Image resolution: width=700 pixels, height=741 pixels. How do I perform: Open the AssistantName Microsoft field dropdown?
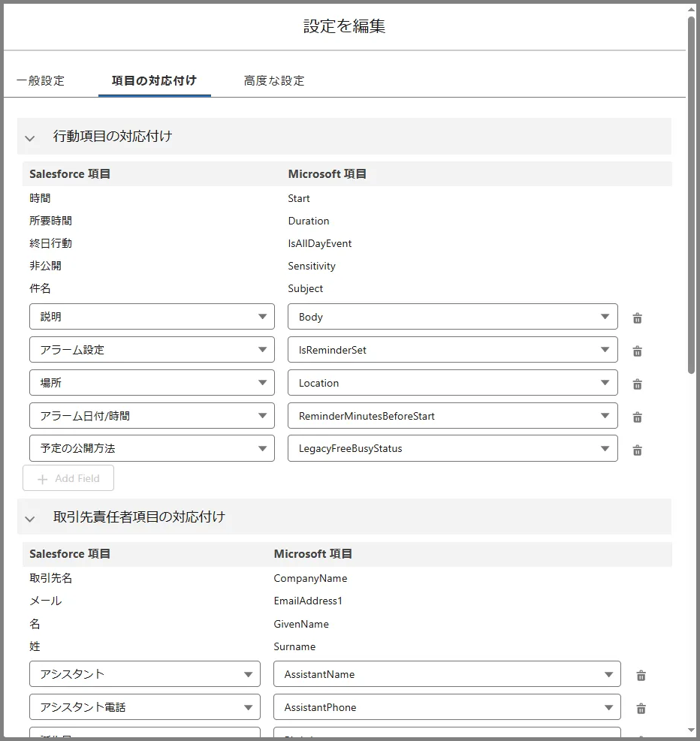point(447,674)
